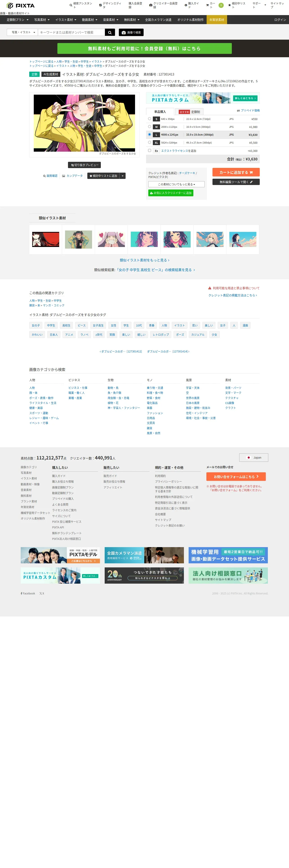The height and width of the screenshot is (868, 289).
Task: Open お問い合わせフォームはこちら contact form
Action: pyautogui.click(x=236, y=476)
